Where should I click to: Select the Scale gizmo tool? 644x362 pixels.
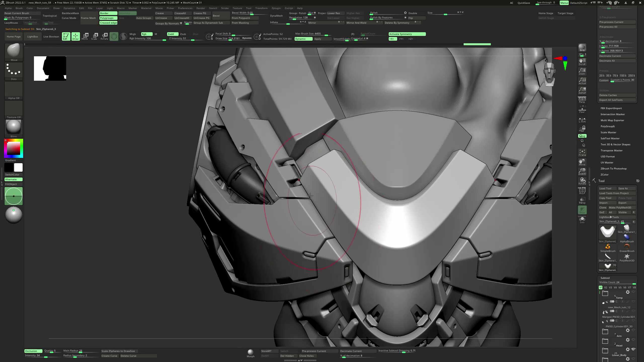tap(94, 36)
